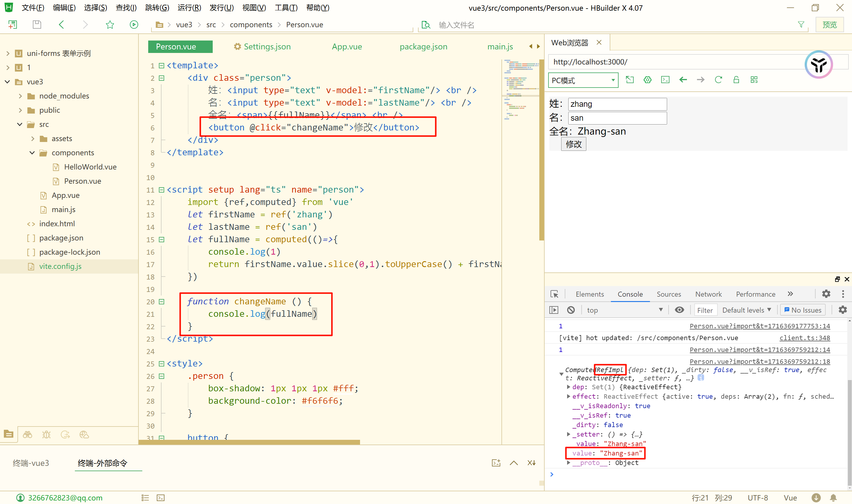
Task: Switch to the App.vue editor tab
Action: (347, 46)
